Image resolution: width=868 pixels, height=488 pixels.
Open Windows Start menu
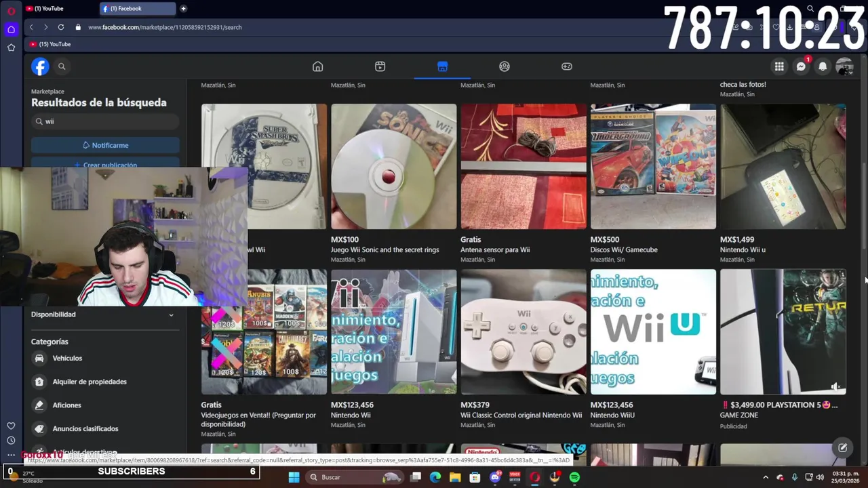(294, 477)
